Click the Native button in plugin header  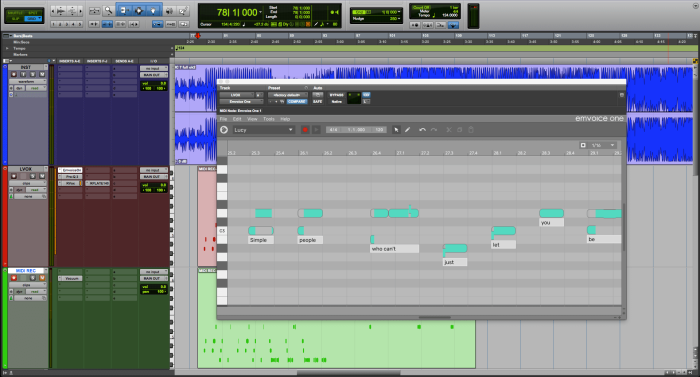click(337, 101)
